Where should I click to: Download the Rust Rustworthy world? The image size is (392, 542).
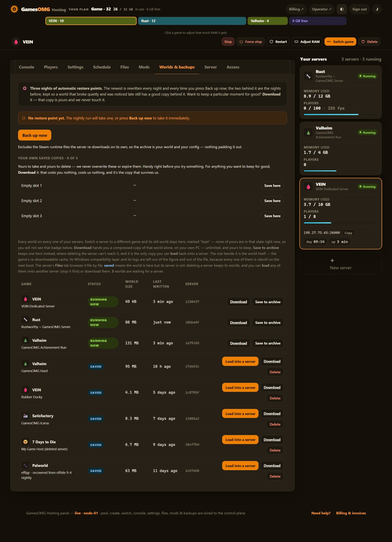pyautogui.click(x=238, y=322)
